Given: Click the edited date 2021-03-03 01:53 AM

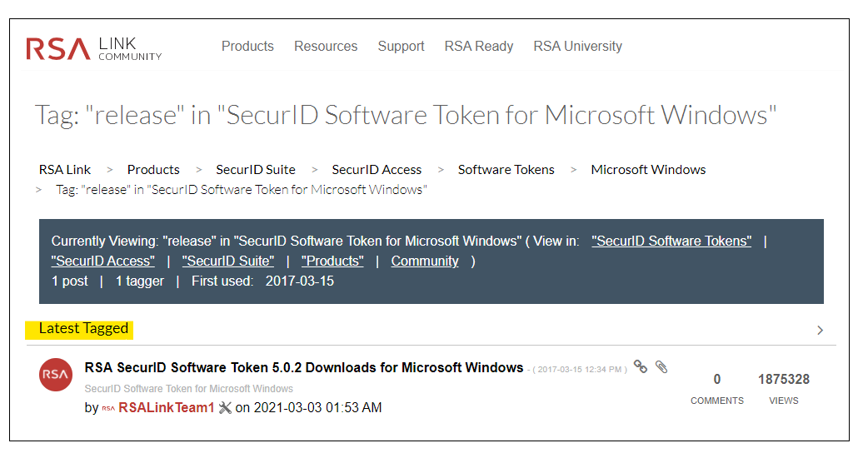Looking at the screenshot, I should click(317, 408).
